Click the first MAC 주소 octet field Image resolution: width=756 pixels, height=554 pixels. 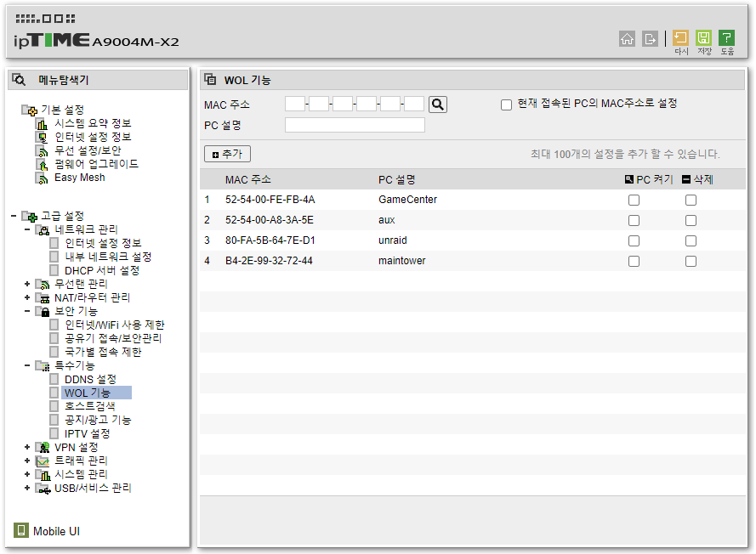coord(295,104)
